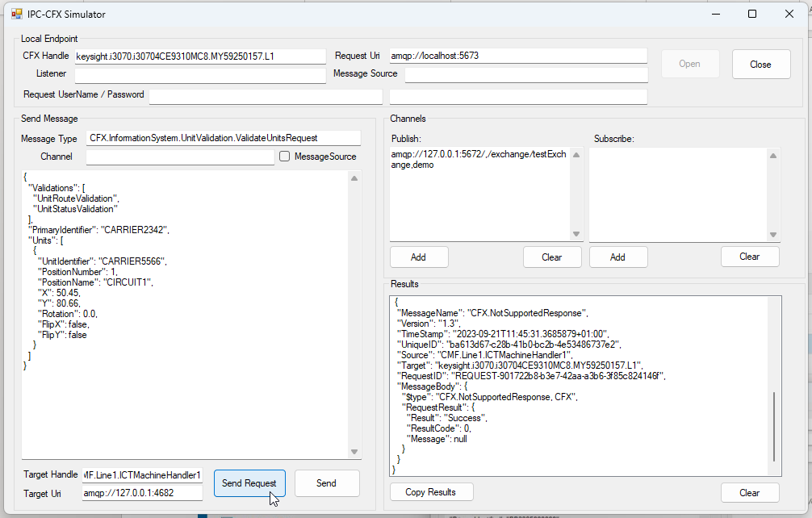The height and width of the screenshot is (518, 812).
Task: Click "UnitRouteValidation" in the message JSON
Action: tap(76, 198)
